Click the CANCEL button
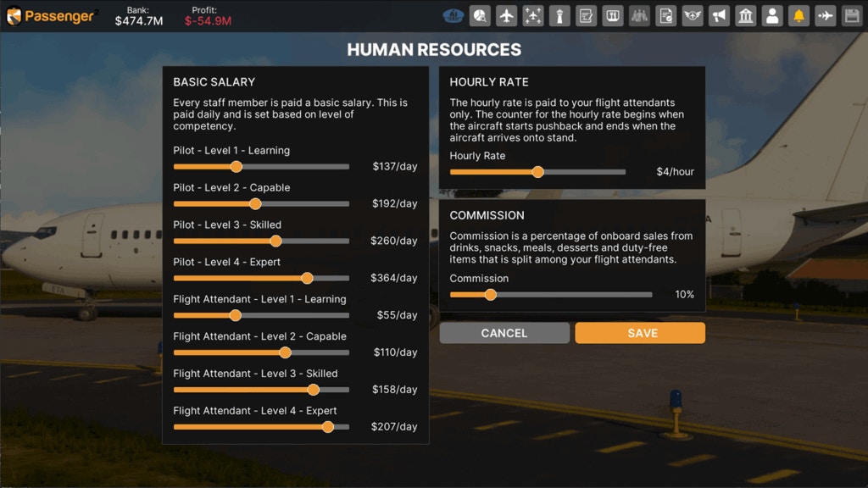Viewport: 868px width, 488px height. coord(504,333)
